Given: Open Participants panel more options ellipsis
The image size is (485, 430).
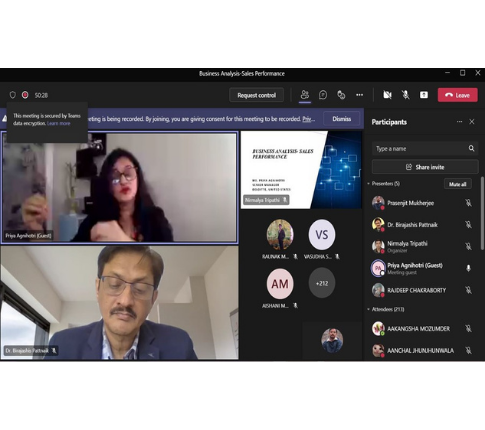Looking at the screenshot, I should tap(459, 122).
